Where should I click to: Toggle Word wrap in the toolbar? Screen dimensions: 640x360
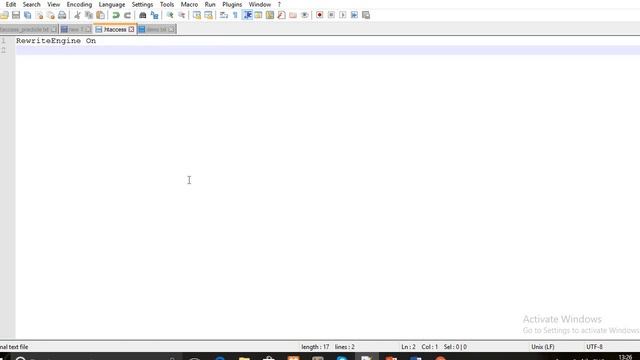[x=224, y=15]
